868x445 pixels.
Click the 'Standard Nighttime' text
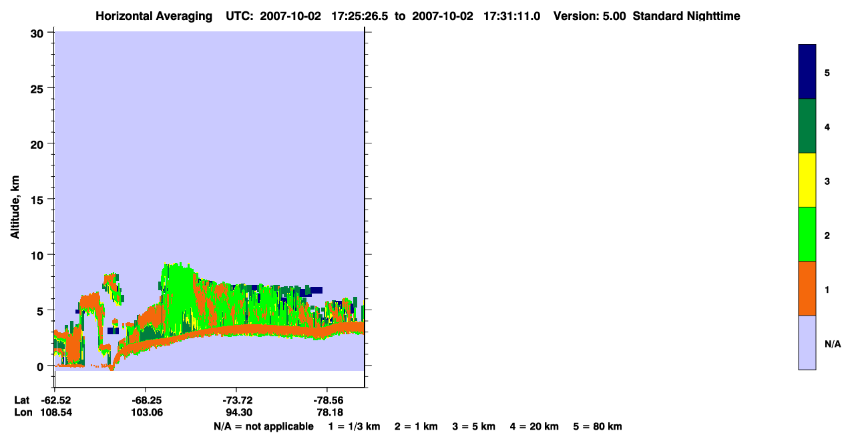coord(686,16)
